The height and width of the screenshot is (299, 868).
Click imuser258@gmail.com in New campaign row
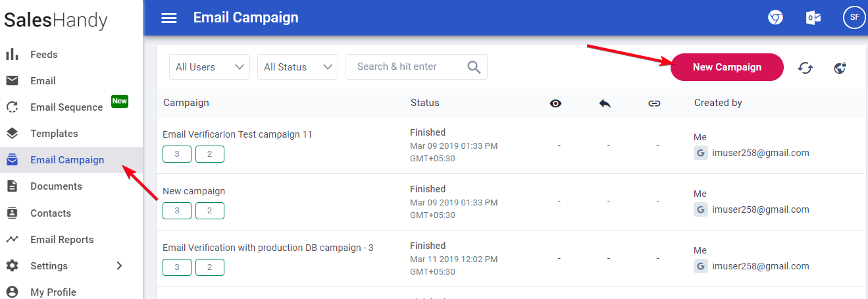click(x=761, y=209)
